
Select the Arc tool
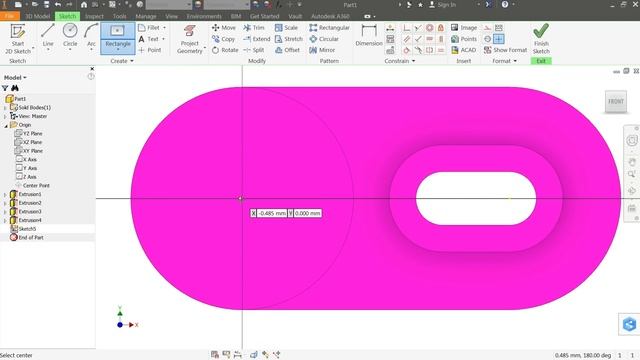coord(91,36)
